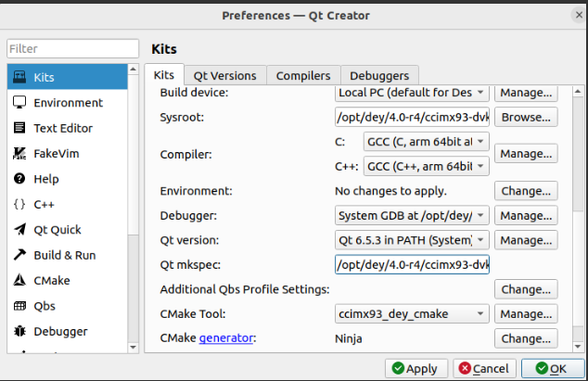Open the Debugger System GDB dropdown
588x381 pixels.
point(412,216)
